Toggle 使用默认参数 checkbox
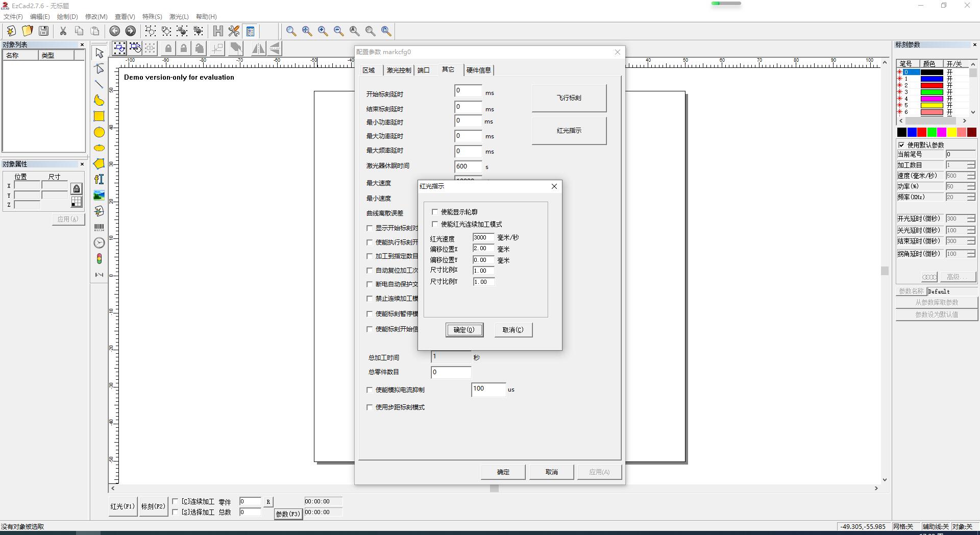The width and height of the screenshot is (980, 535). point(901,145)
